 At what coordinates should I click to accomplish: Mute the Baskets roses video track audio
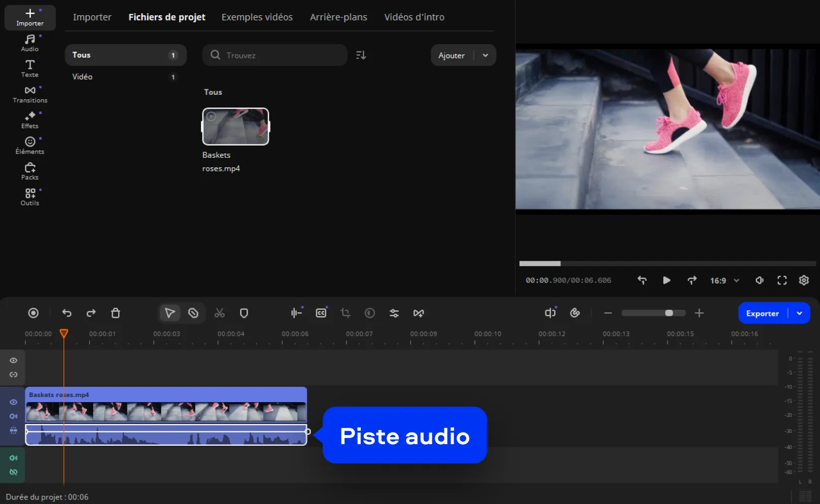pyautogui.click(x=14, y=416)
